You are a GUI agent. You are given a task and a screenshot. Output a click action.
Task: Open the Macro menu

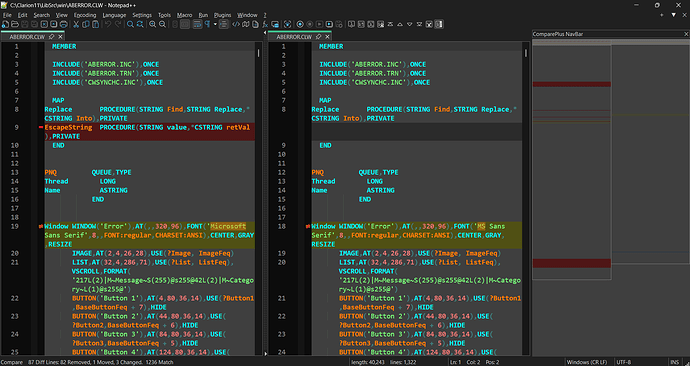(185, 15)
